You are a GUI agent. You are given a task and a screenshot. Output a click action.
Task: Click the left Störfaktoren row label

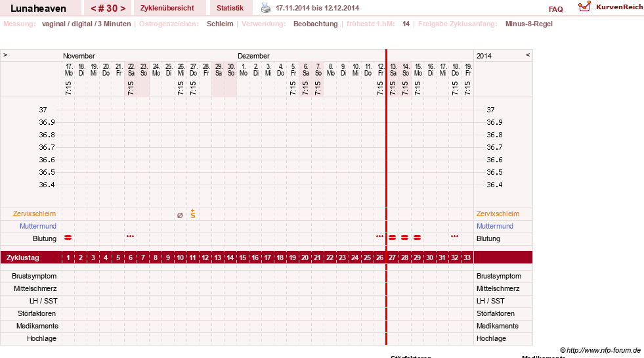pyautogui.click(x=37, y=313)
